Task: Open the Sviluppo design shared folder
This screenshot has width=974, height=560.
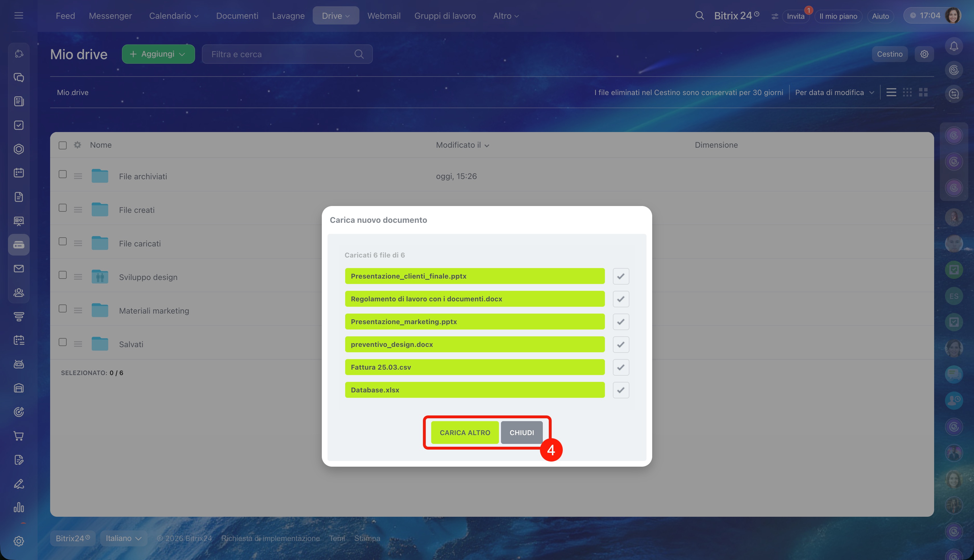Action: (x=148, y=277)
